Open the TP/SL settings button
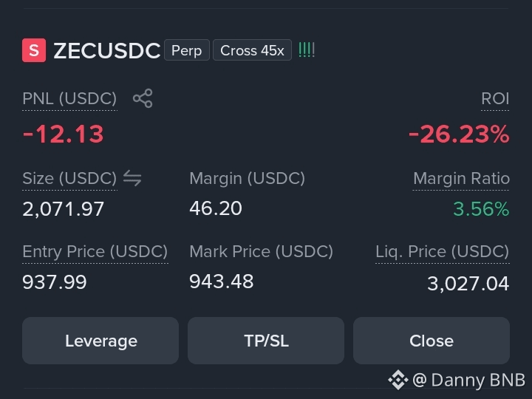 pos(266,341)
